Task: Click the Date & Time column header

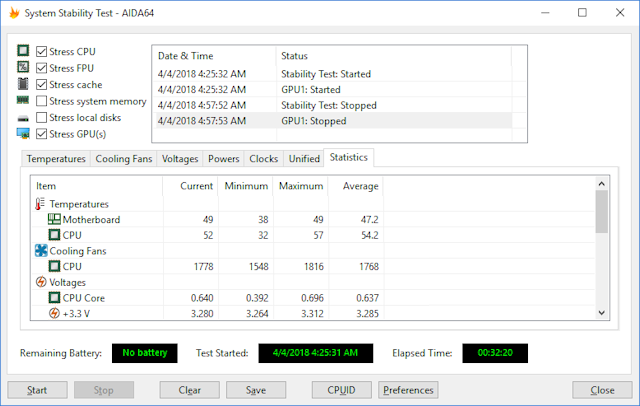Action: (215, 56)
